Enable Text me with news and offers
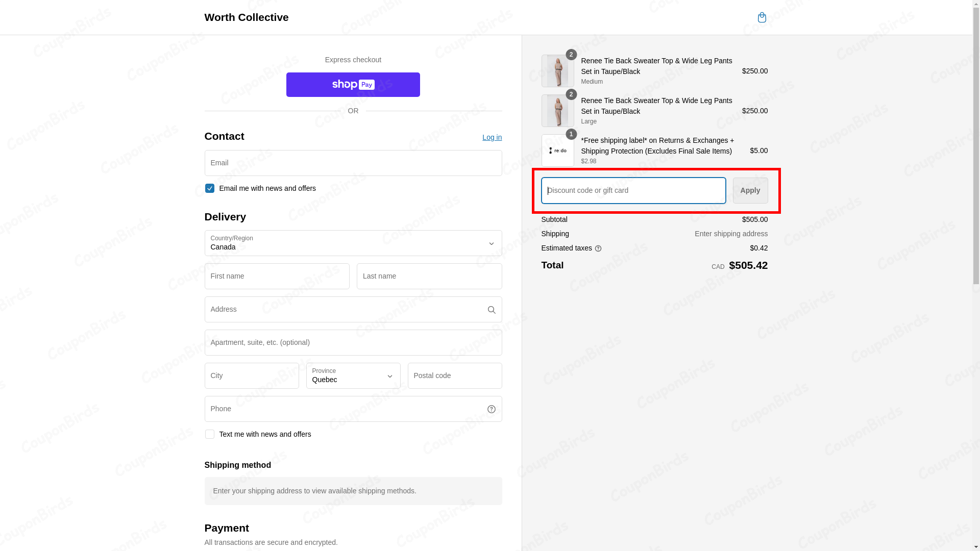980x551 pixels. (209, 434)
